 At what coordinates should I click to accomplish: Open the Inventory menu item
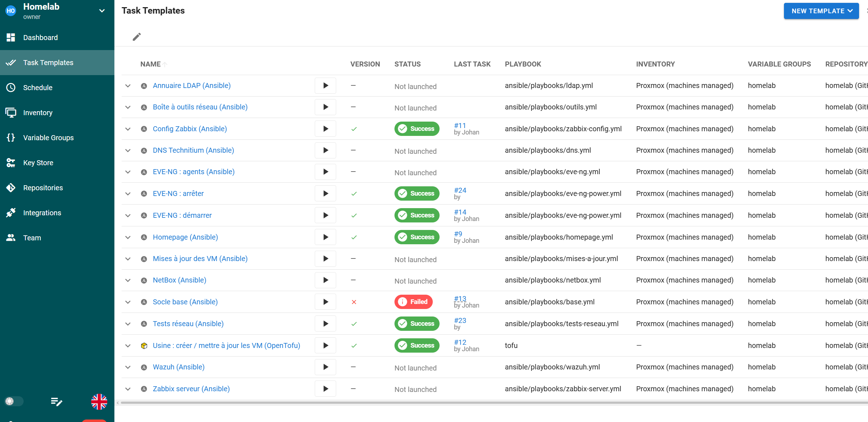tap(57, 113)
